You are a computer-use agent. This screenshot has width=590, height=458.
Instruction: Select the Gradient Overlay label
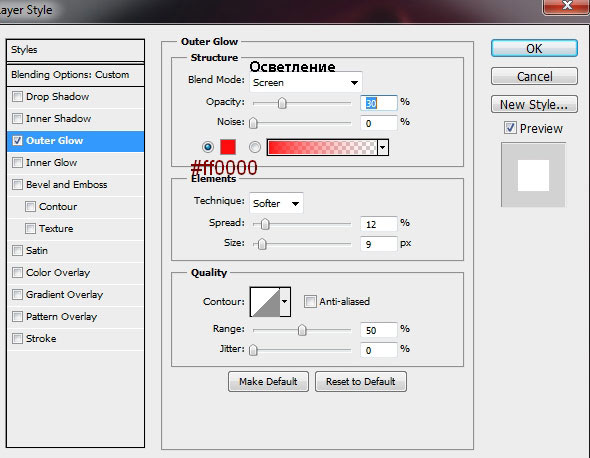pos(64,295)
